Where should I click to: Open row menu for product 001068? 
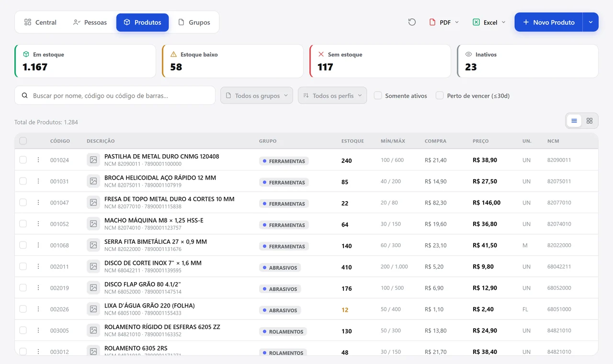38,245
